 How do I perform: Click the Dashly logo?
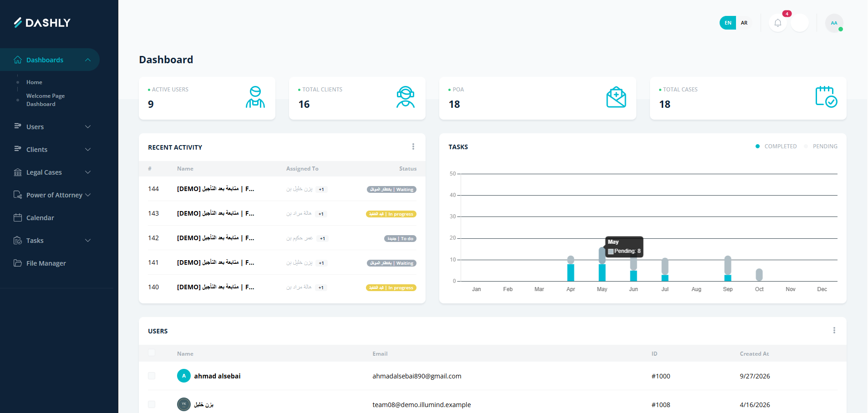[42, 23]
